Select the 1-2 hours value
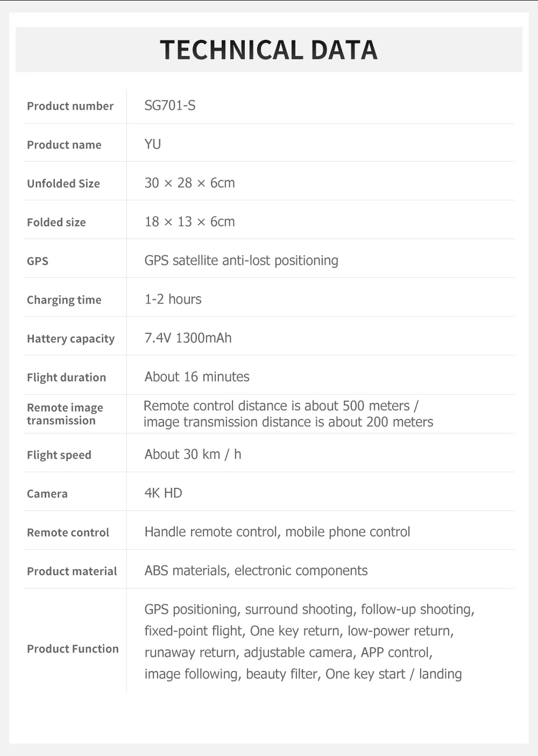 coord(173,299)
